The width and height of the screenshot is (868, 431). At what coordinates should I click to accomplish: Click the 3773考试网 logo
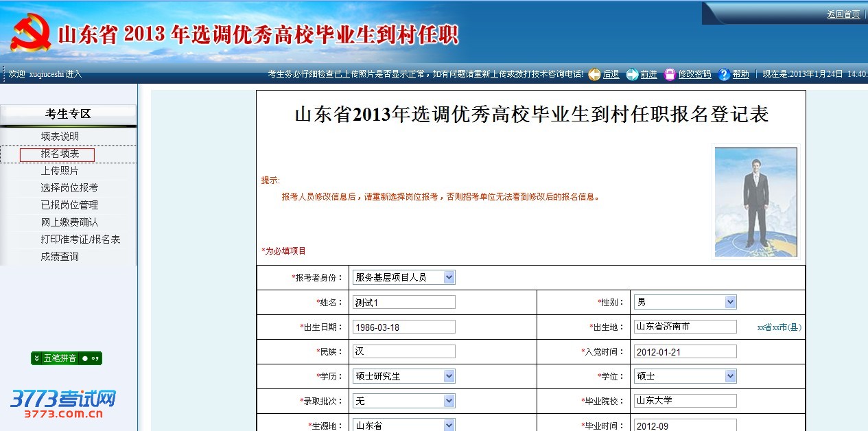point(62,404)
